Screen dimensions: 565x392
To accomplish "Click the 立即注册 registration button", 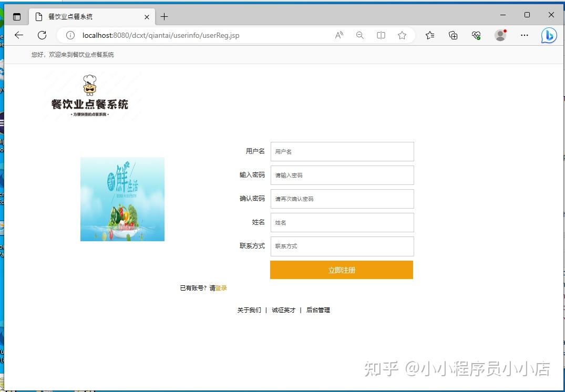I will pyautogui.click(x=342, y=270).
